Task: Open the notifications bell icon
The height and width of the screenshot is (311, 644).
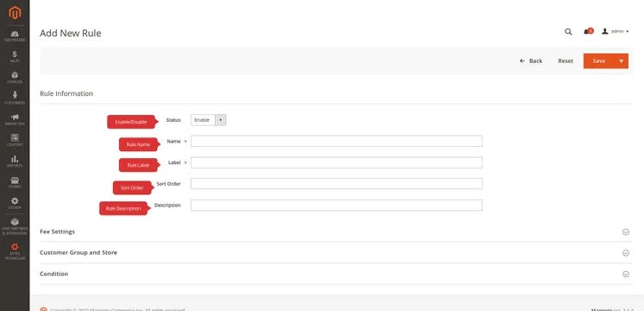Action: point(588,31)
